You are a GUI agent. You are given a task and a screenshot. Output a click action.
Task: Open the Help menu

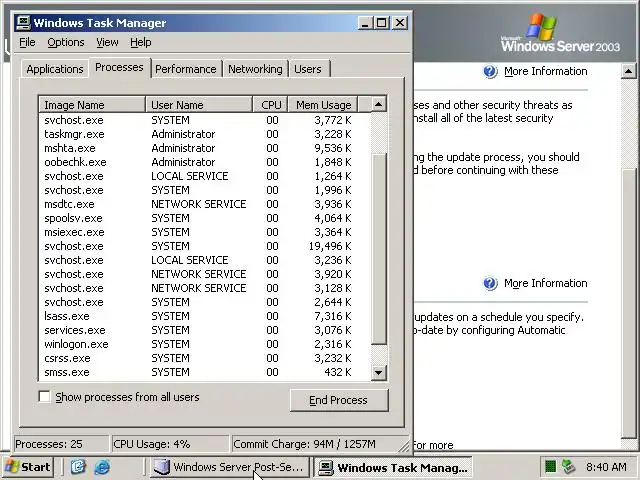tap(141, 42)
